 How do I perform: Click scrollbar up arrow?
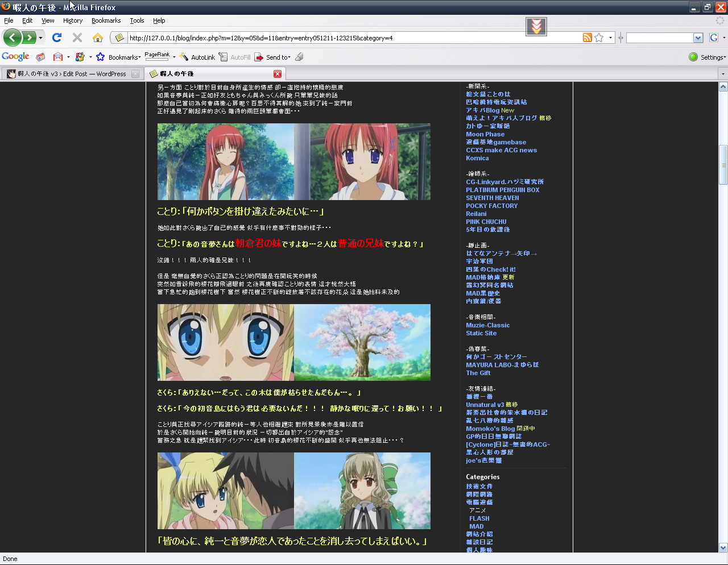pos(723,87)
